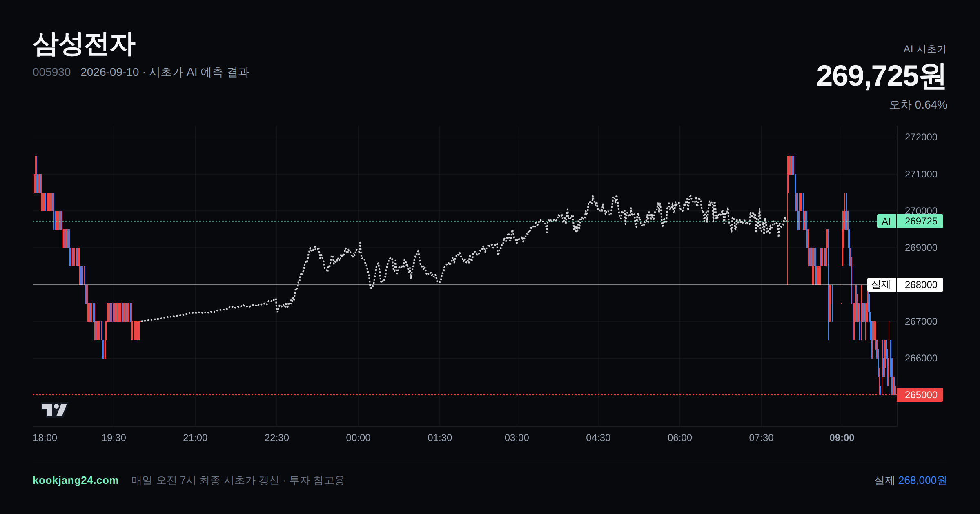This screenshot has width=980, height=514.
Task: Click the 271000 price axis label
Action: coord(921,174)
